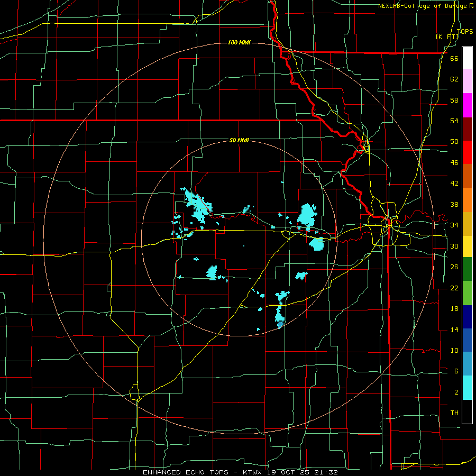The width and height of the screenshot is (476, 476).
Task: Pick the dark maroon legend swatch
Action: pyautogui.click(x=467, y=129)
